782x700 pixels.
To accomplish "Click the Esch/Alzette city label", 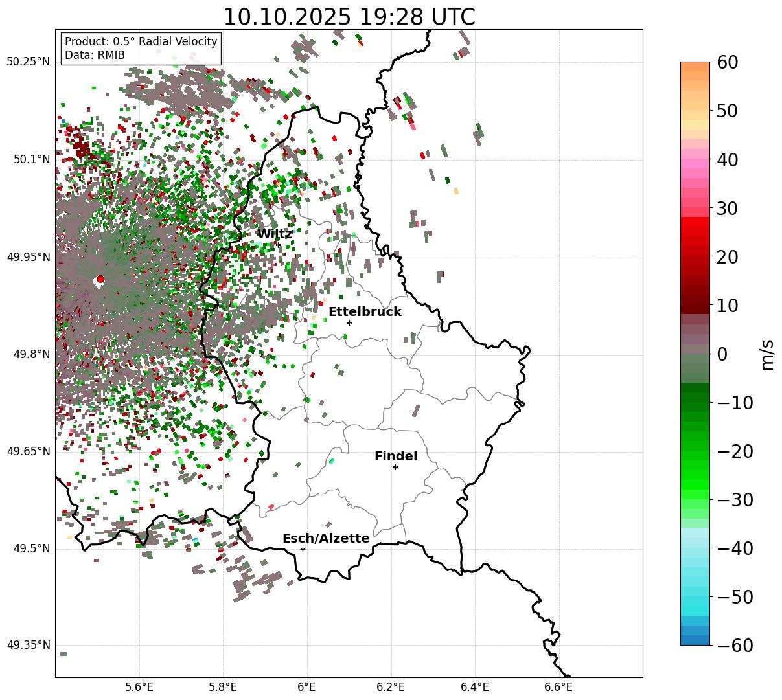I will (x=326, y=538).
